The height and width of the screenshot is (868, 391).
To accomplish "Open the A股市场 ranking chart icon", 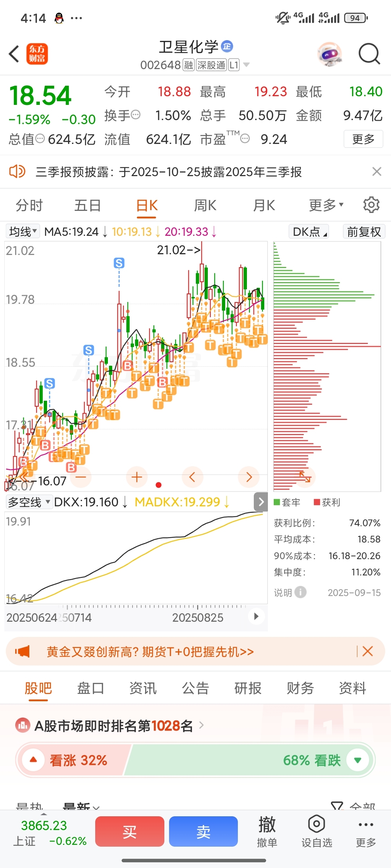I will [x=23, y=725].
